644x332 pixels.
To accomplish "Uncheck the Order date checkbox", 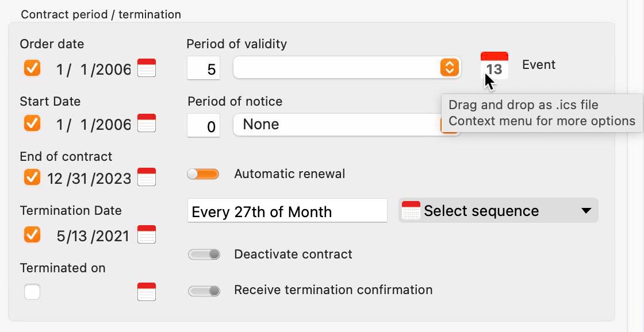I will tap(32, 68).
